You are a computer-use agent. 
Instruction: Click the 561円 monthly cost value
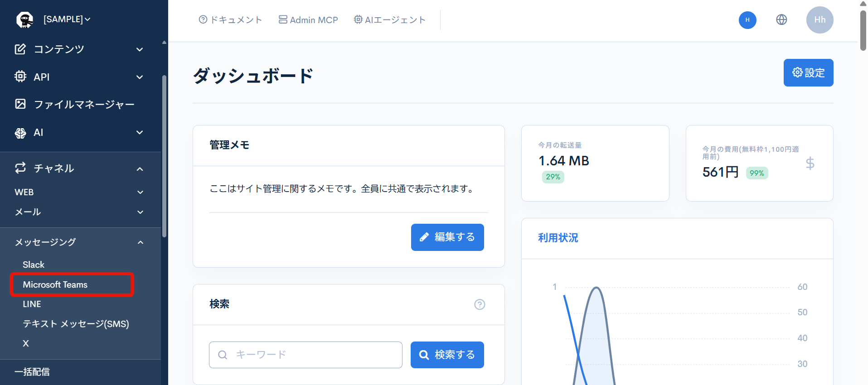(721, 172)
